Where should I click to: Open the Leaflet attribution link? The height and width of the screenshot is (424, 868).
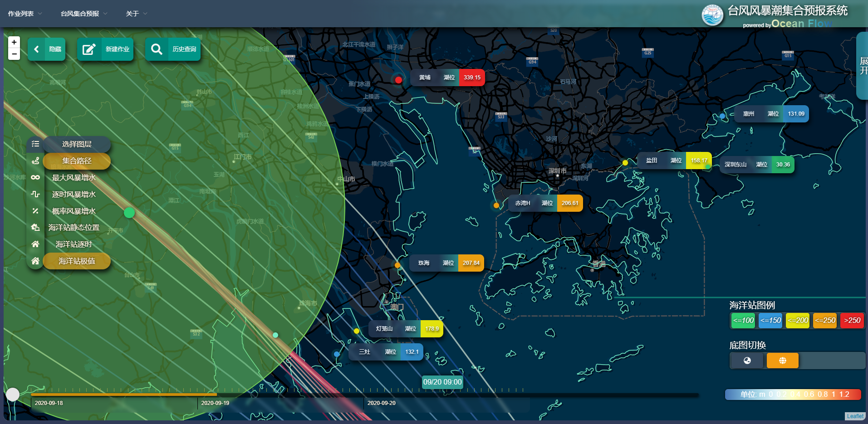pyautogui.click(x=855, y=416)
